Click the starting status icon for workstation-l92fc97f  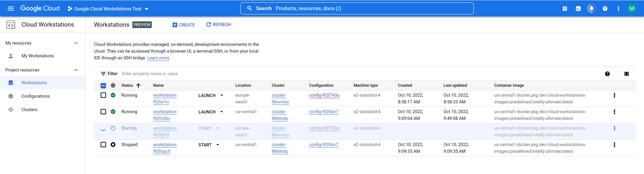(113, 128)
